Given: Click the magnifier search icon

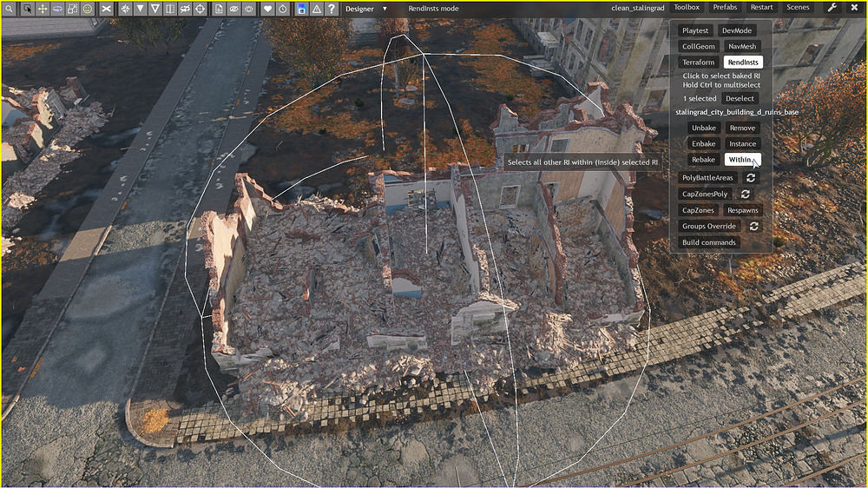Looking at the screenshot, I should click(9, 9).
